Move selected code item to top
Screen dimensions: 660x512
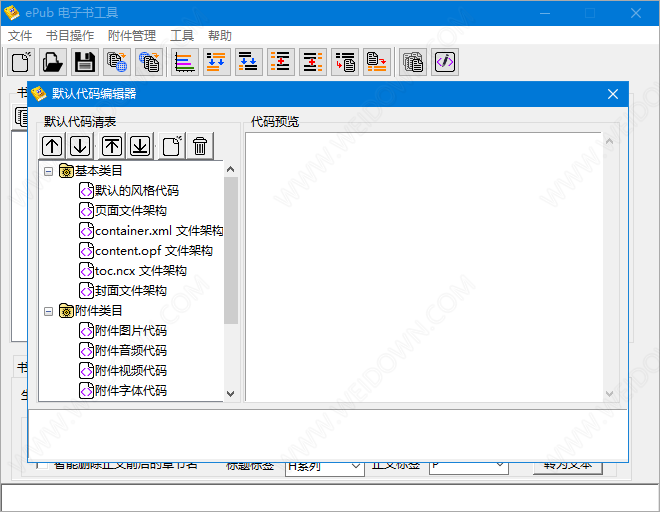tap(112, 146)
